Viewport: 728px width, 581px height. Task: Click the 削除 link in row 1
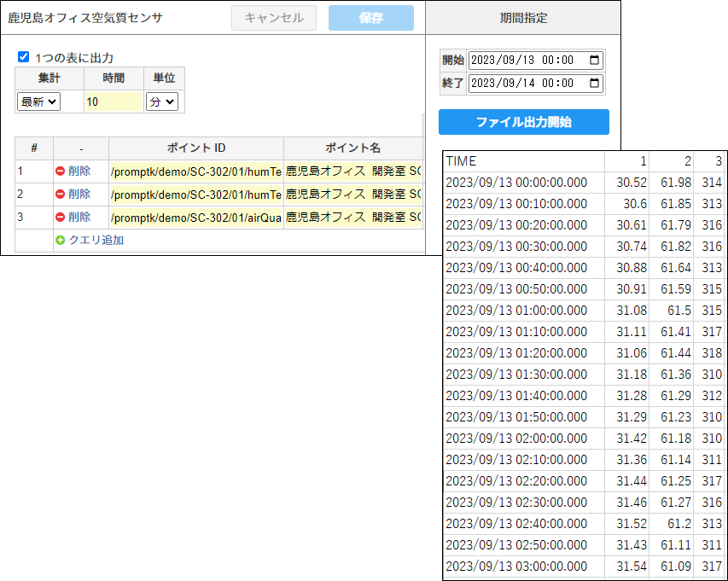(79, 171)
